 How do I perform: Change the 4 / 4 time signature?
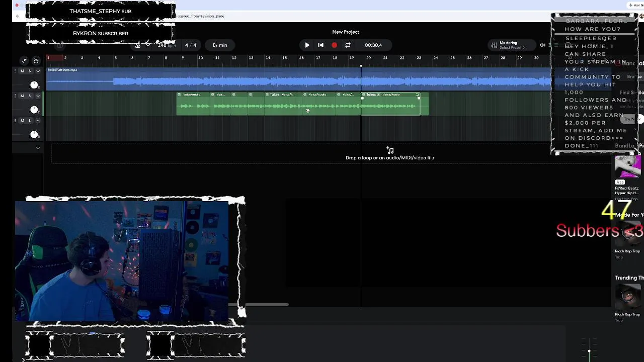pyautogui.click(x=191, y=45)
